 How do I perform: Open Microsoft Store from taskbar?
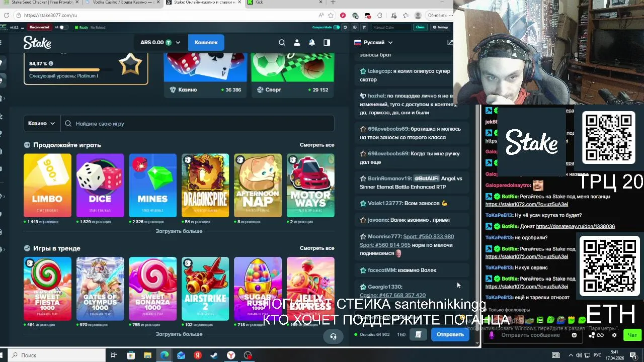[131, 355]
